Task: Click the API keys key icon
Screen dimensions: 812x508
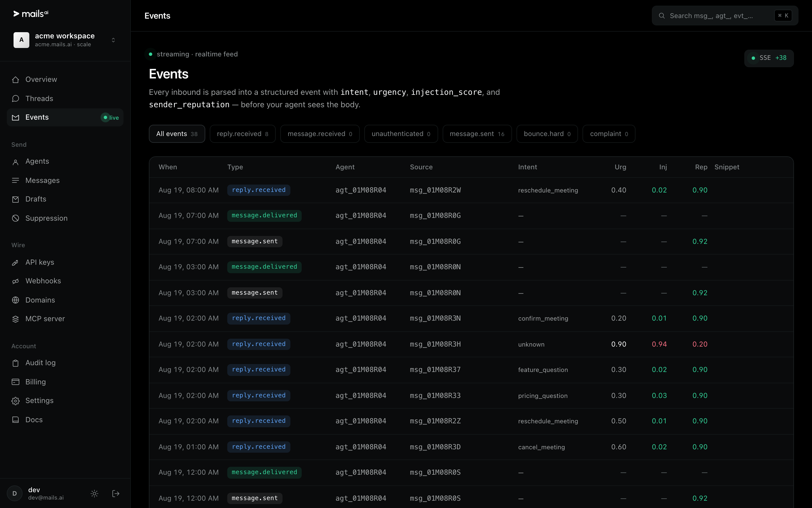Action: [x=16, y=262]
